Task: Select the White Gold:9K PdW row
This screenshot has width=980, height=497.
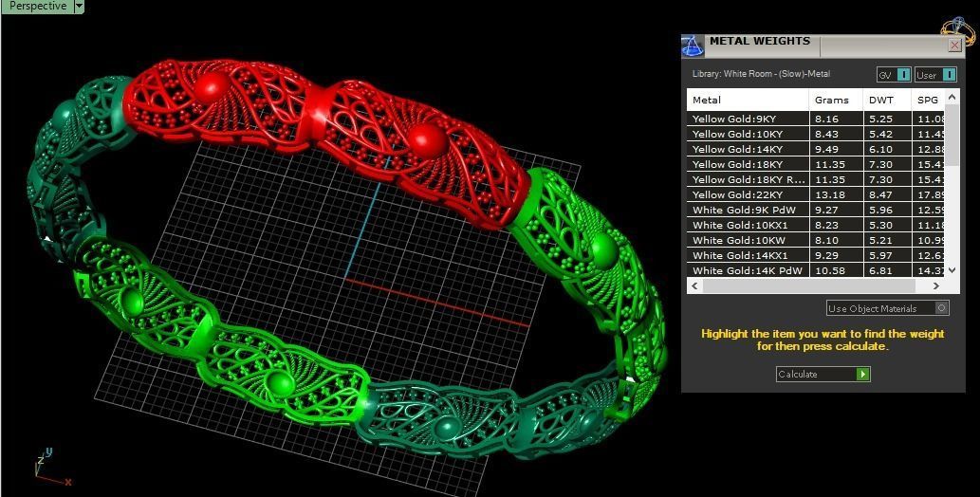Action: coord(815,210)
